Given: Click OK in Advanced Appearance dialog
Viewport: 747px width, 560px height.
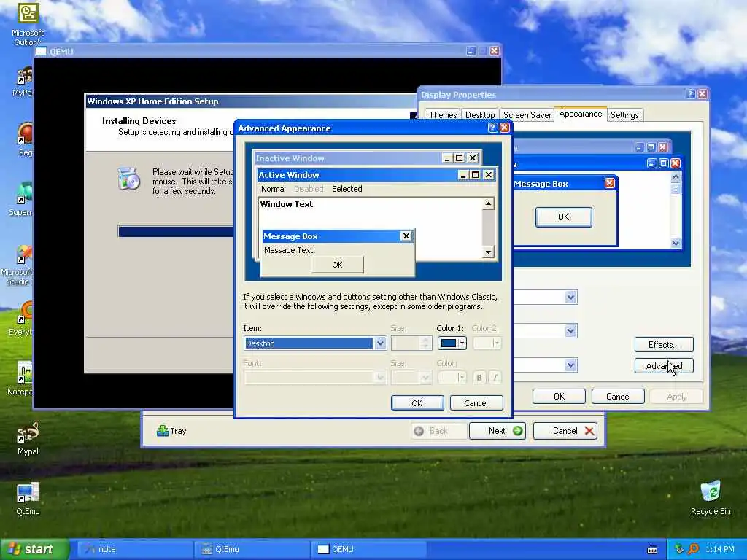Looking at the screenshot, I should (x=417, y=402).
